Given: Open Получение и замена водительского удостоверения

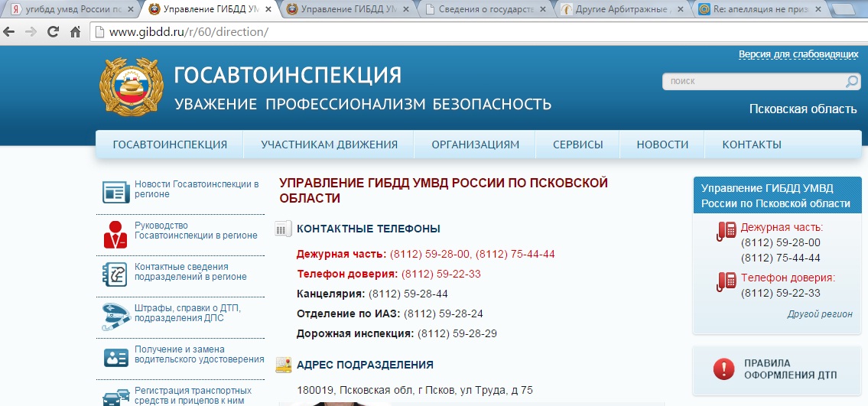Looking at the screenshot, I should [x=200, y=355].
